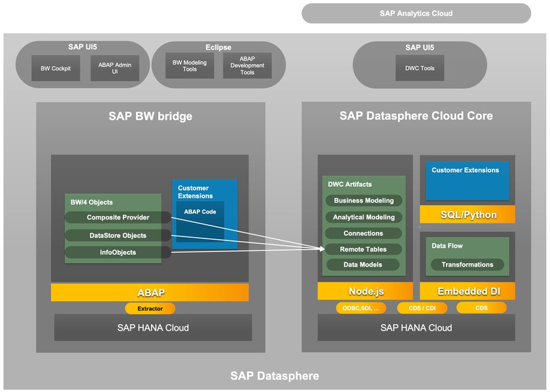Click the BW/4 Objects label
This screenshot has height=392, width=550.
pos(92,202)
